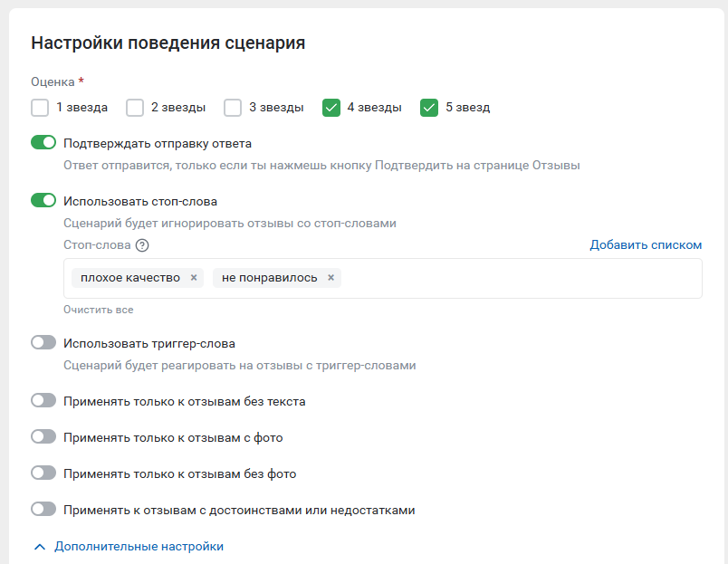728x564 pixels.
Task: Uncheck the 4 звезды checkbox
Action: pyautogui.click(x=331, y=108)
